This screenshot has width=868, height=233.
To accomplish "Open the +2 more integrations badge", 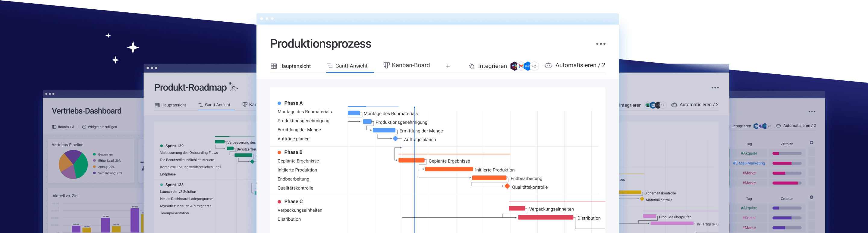I will pyautogui.click(x=534, y=66).
